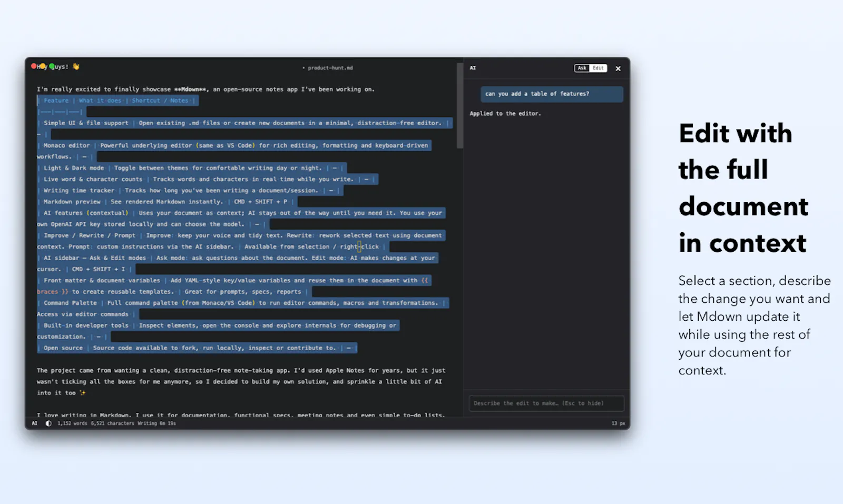Switch AI sidebar to Ask mode
This screenshot has height=504, width=843.
(x=582, y=68)
